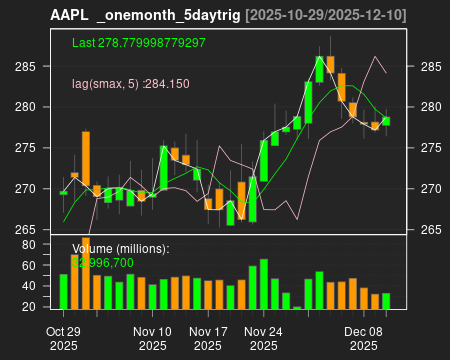Click the "Nov 24 2025" date label
Screen dimensions: 450x360
[263, 339]
